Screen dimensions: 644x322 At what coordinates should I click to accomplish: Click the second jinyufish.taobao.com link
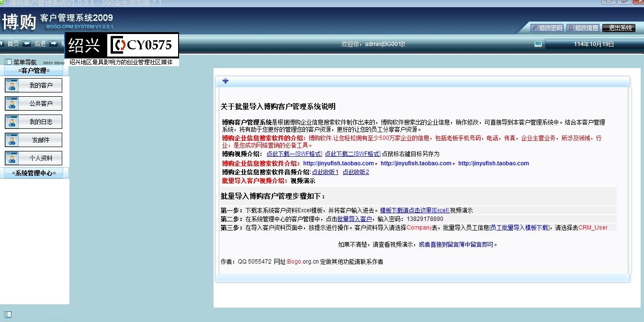click(x=416, y=163)
